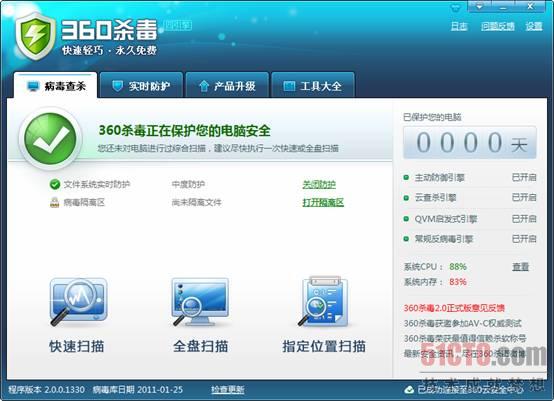Close the 360杀毒 window

click(x=530, y=6)
